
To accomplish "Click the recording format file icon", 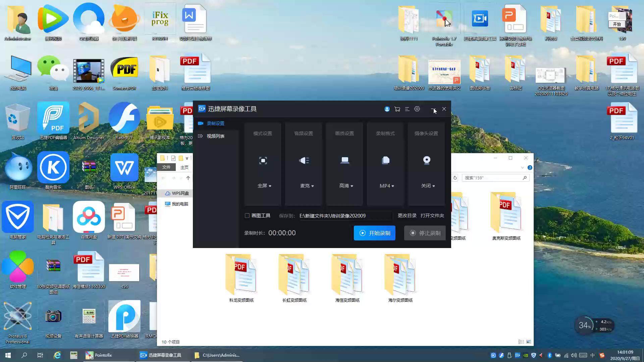I will click(x=386, y=161).
